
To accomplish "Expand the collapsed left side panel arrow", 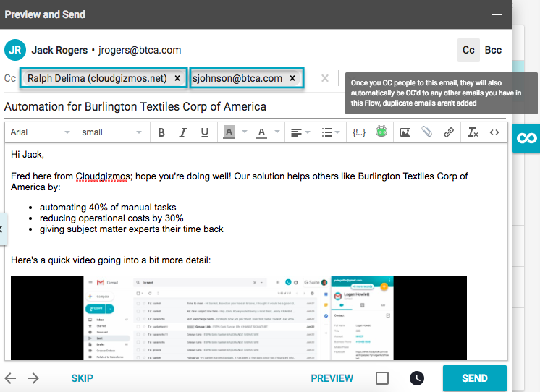I will click(3, 229).
